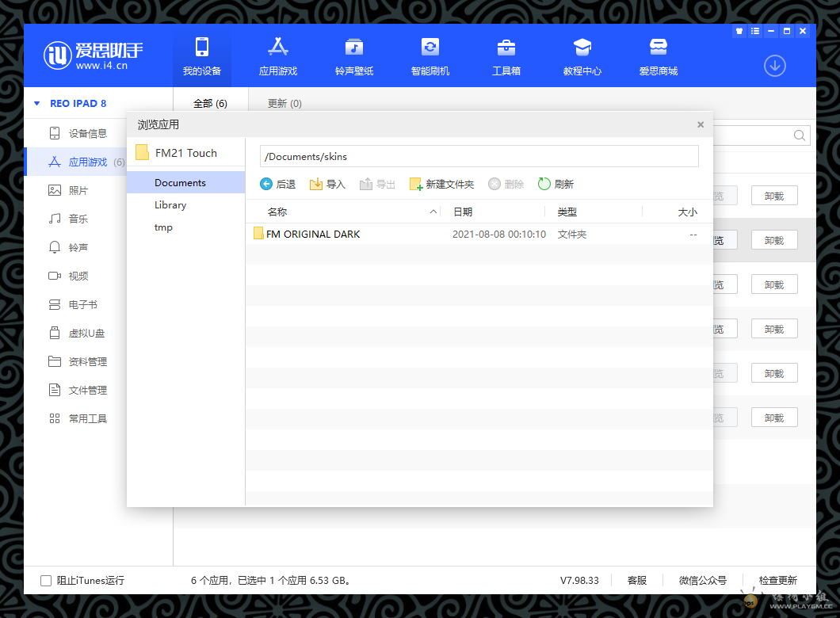Refresh the file list with 刷新
The width and height of the screenshot is (840, 618).
click(x=556, y=184)
